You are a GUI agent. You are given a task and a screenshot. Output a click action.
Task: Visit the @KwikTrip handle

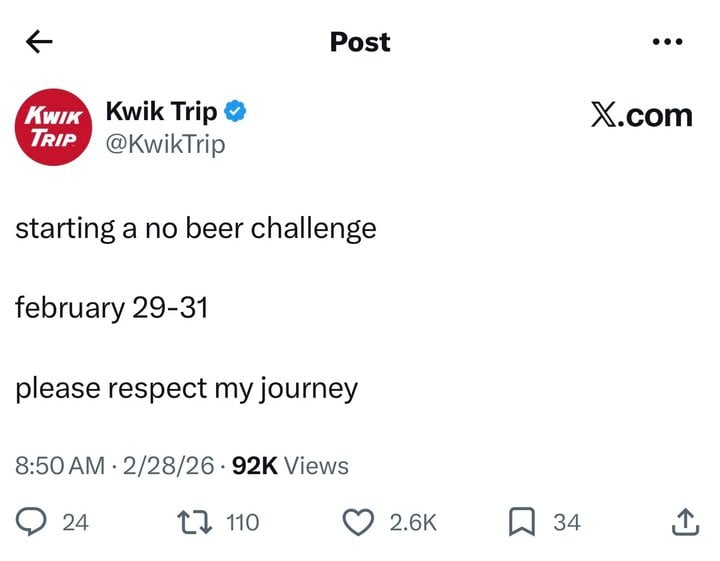click(x=165, y=144)
